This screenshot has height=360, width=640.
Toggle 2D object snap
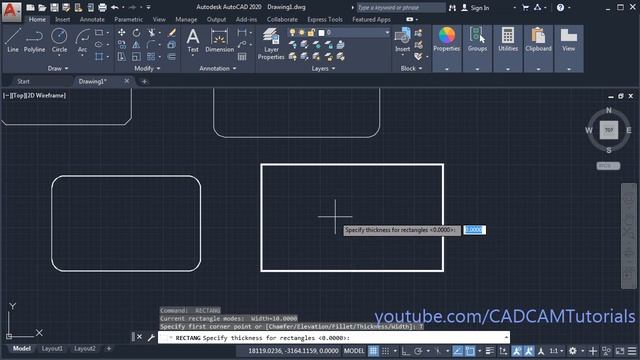click(x=470, y=351)
